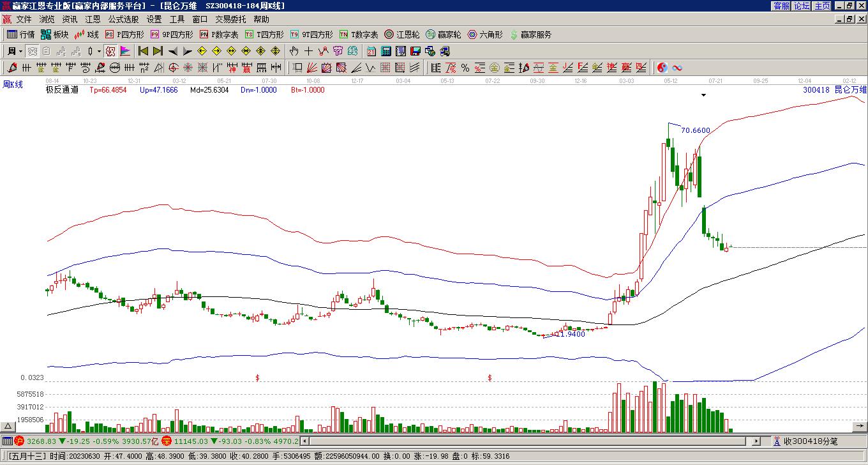868x465 pixels.
Task: Click the Up=47.1666 indicator value
Action: click(159, 90)
